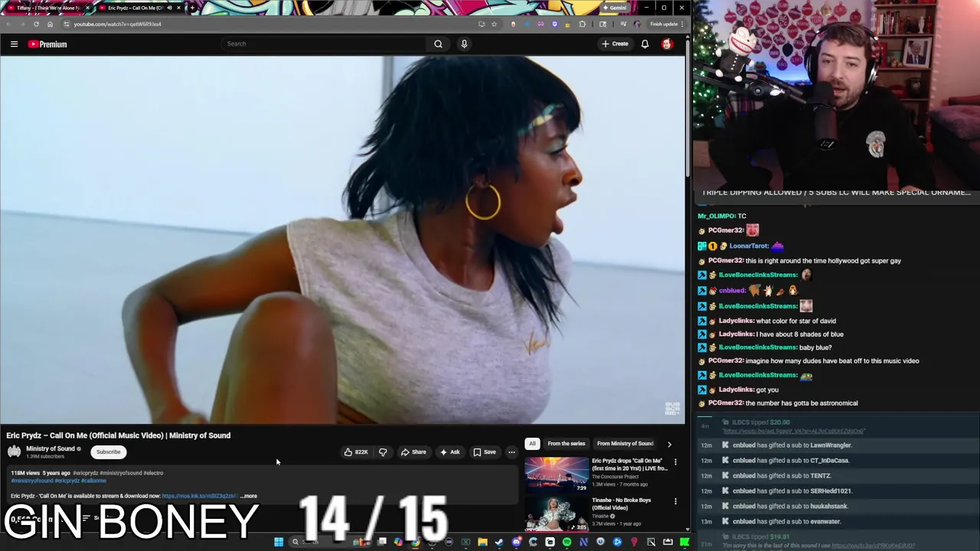
Task: Click the '118M views 5 years ago' text
Action: pyautogui.click(x=41, y=473)
